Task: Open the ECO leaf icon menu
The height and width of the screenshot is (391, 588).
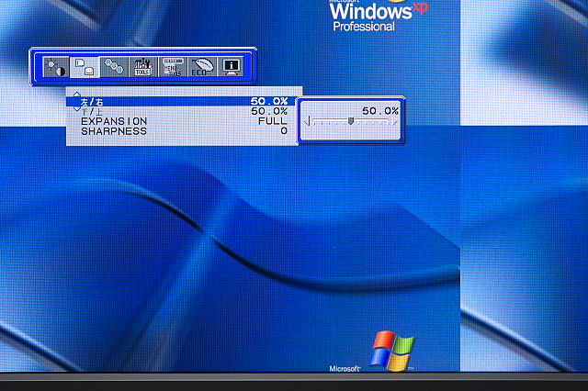Action: (201, 67)
